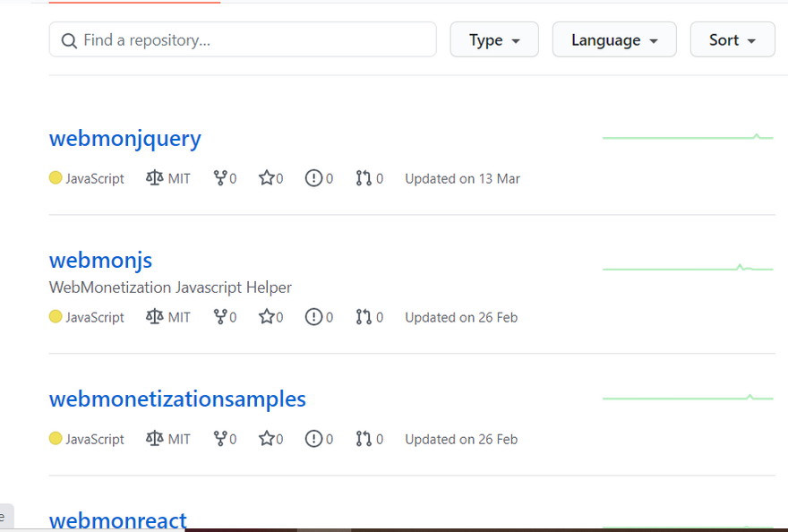The image size is (788, 532).
Task: Click the fork icon for webmonetizationsamples
Action: [x=219, y=439]
